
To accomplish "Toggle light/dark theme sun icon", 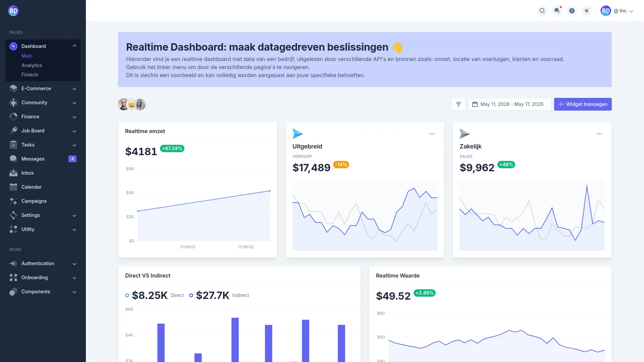I will [x=586, y=11].
